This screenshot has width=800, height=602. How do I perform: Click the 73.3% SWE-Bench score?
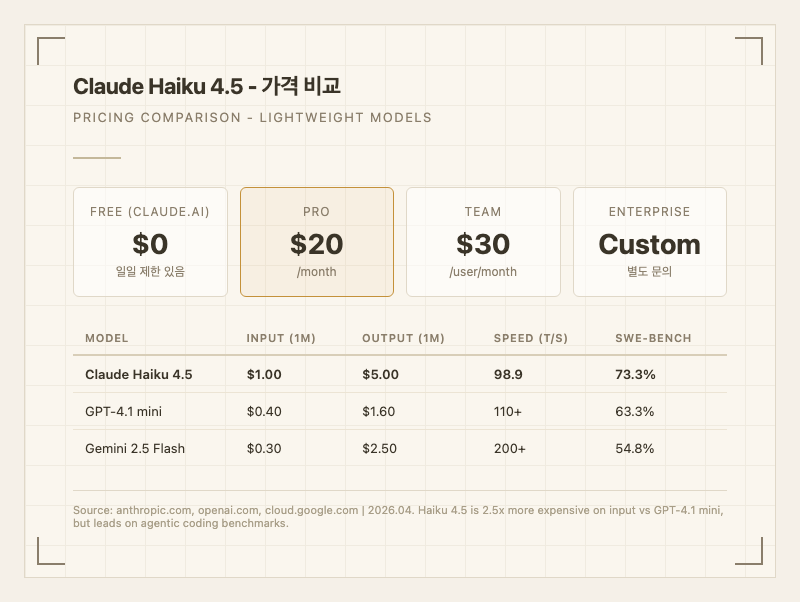[x=635, y=374]
